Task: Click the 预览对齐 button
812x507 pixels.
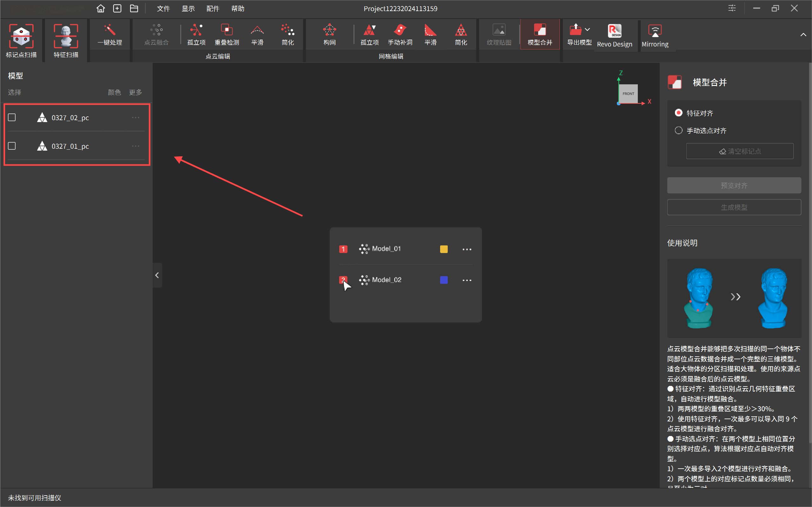Action: (x=734, y=185)
